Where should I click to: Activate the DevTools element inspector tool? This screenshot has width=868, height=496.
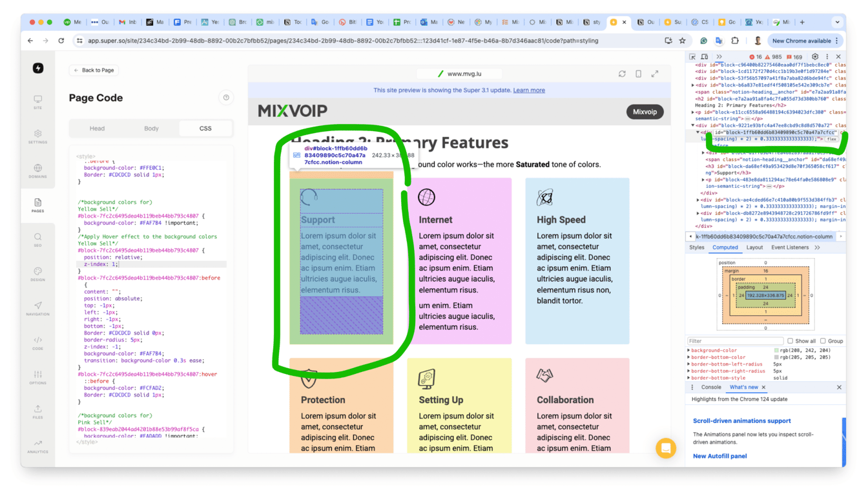pyautogui.click(x=692, y=57)
